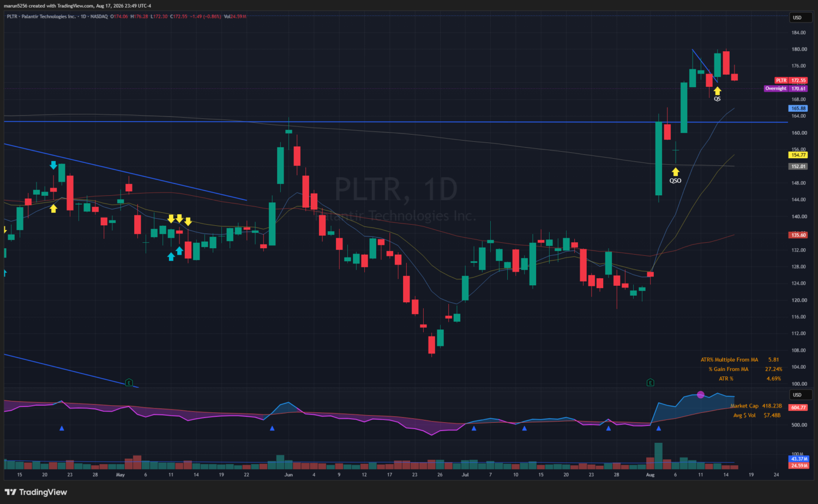The image size is (818, 504).
Task: Click the red 24.59M volume label
Action: 799,465
